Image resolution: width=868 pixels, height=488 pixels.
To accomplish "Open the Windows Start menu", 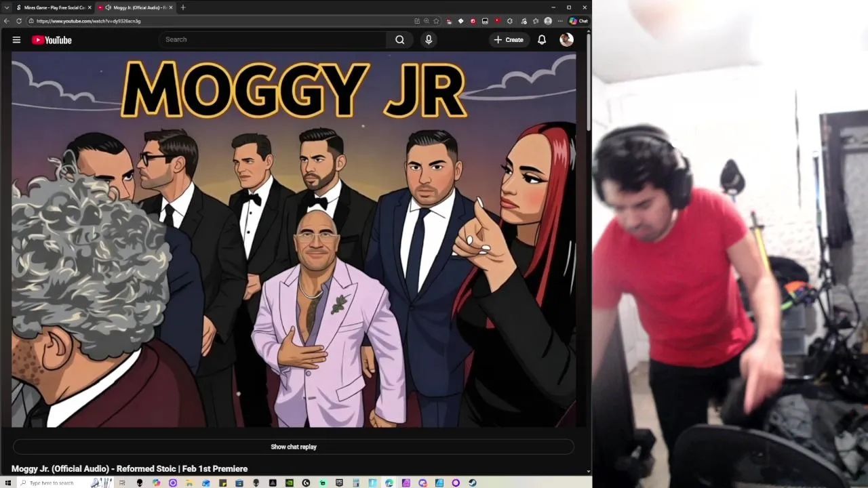I will (8, 483).
